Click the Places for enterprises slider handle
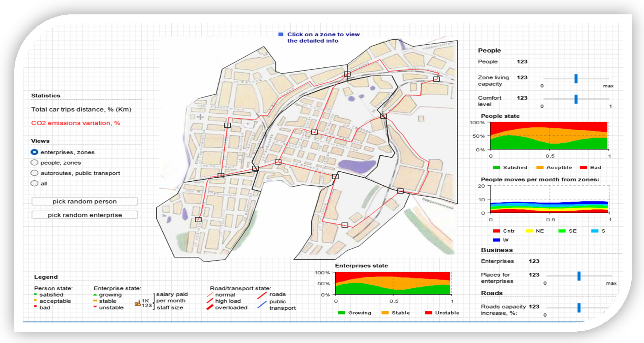 pos(579,276)
